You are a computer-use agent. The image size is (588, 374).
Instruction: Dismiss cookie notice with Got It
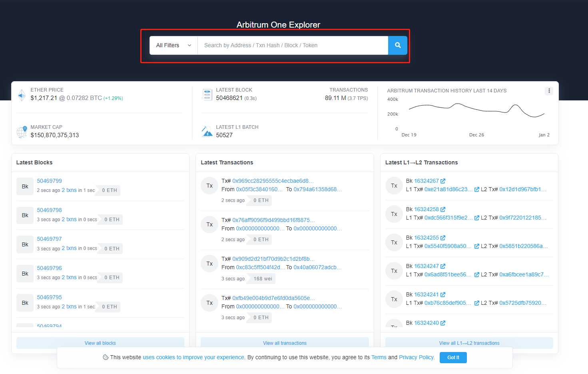[453, 358]
